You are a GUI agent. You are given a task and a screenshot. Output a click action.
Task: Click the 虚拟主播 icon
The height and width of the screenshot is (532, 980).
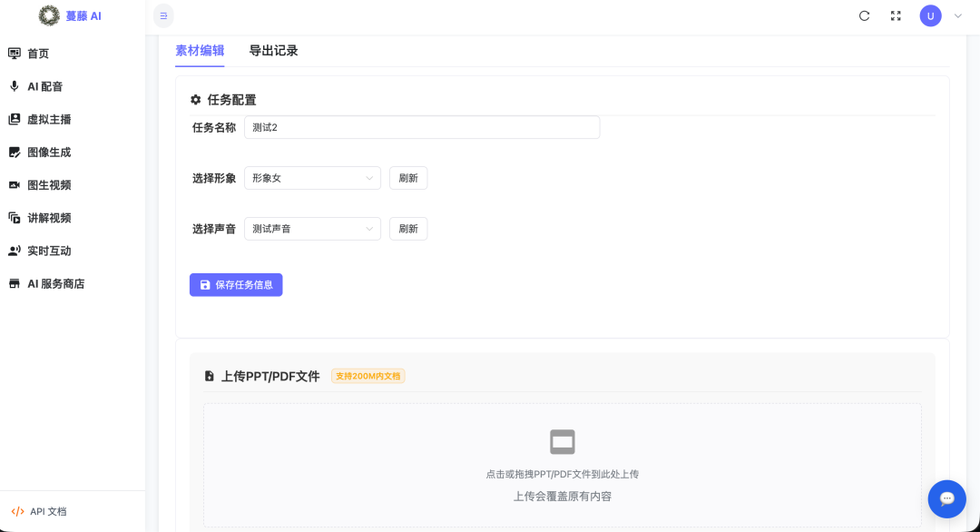(x=15, y=120)
